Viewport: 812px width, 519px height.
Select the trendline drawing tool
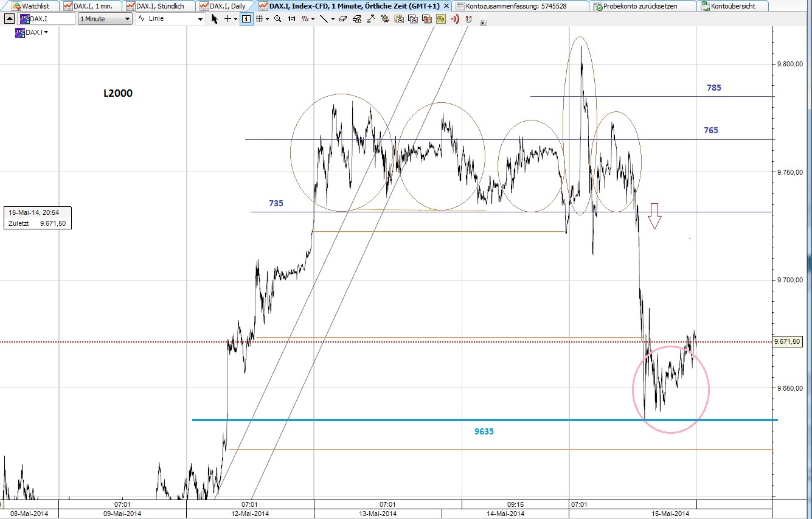(324, 19)
